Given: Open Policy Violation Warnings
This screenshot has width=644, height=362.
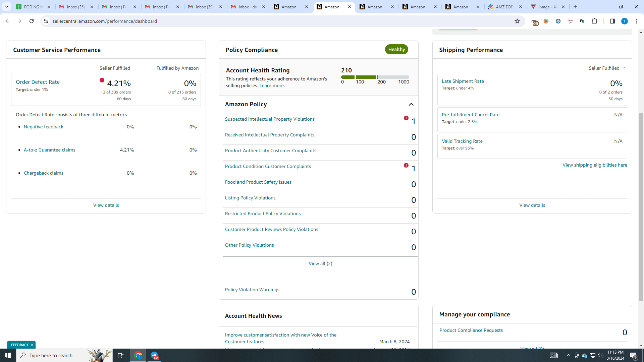Looking at the screenshot, I should [252, 290].
